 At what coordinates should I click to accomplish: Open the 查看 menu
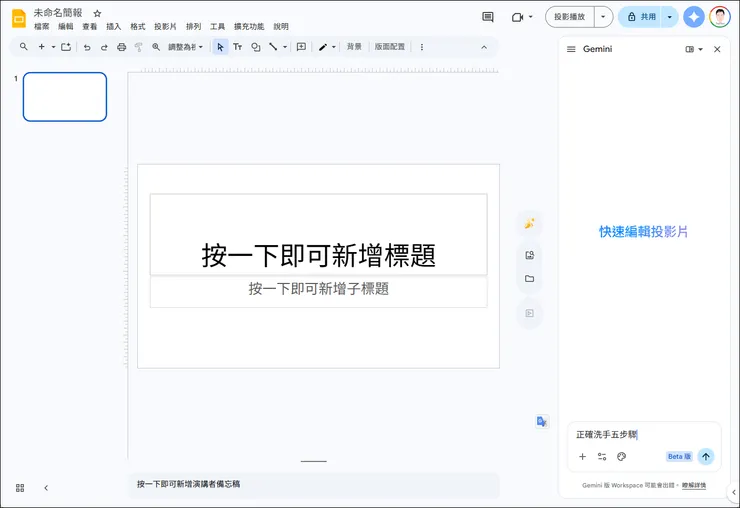pos(90,26)
